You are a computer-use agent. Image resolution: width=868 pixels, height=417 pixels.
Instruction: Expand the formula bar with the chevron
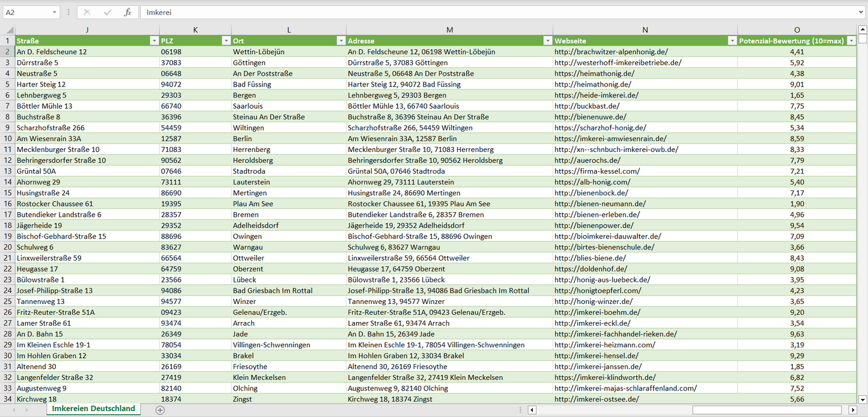point(861,12)
